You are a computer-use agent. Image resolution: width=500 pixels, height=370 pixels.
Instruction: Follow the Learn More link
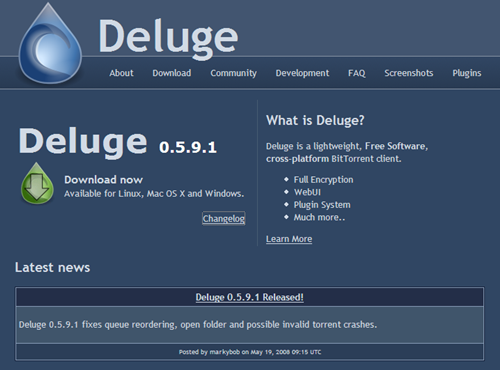coord(289,239)
